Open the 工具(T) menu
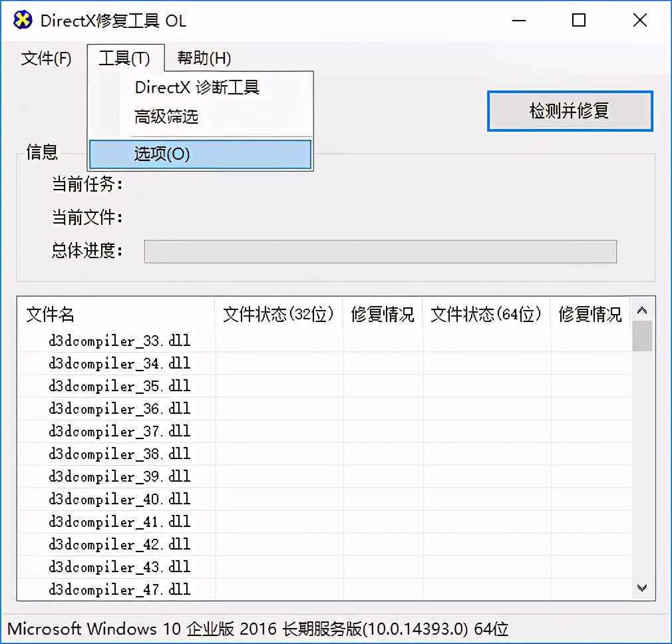The height and width of the screenshot is (644, 672). click(x=125, y=59)
